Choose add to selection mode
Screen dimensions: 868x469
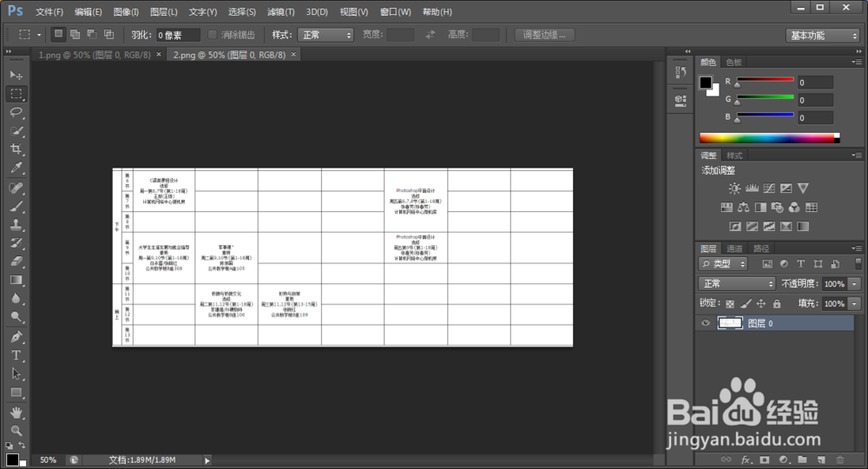(x=76, y=35)
